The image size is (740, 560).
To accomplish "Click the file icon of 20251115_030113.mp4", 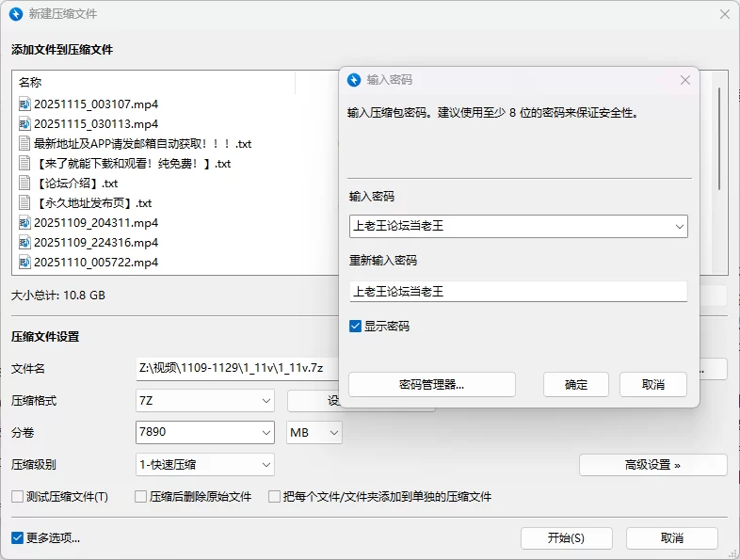I will (24, 123).
